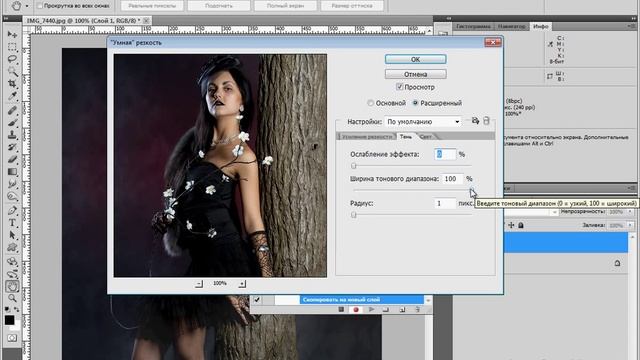Zoom in the preview with plus button

coord(242,284)
